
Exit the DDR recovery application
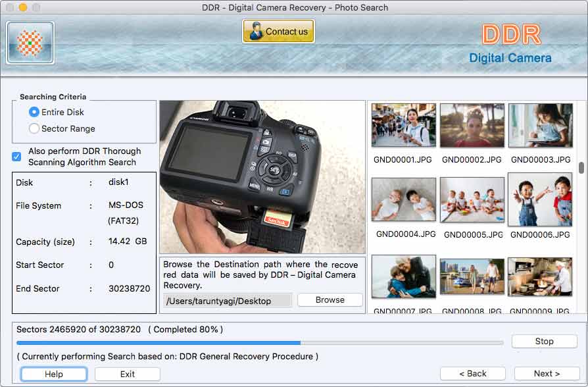127,374
